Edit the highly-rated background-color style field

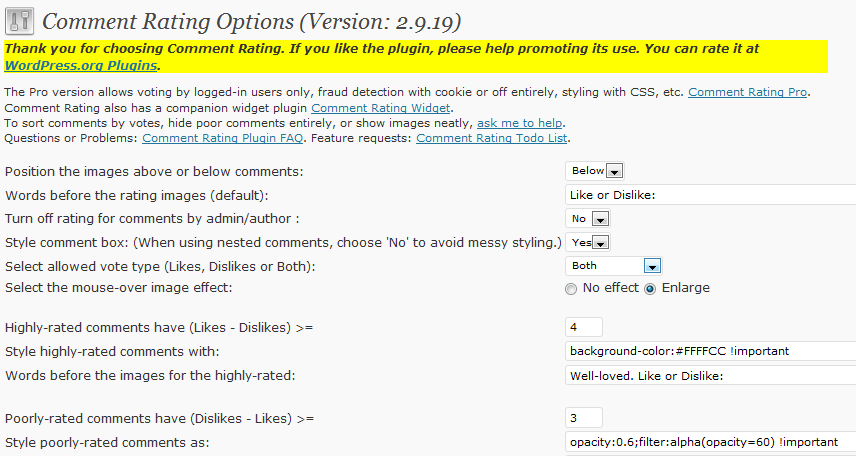710,351
